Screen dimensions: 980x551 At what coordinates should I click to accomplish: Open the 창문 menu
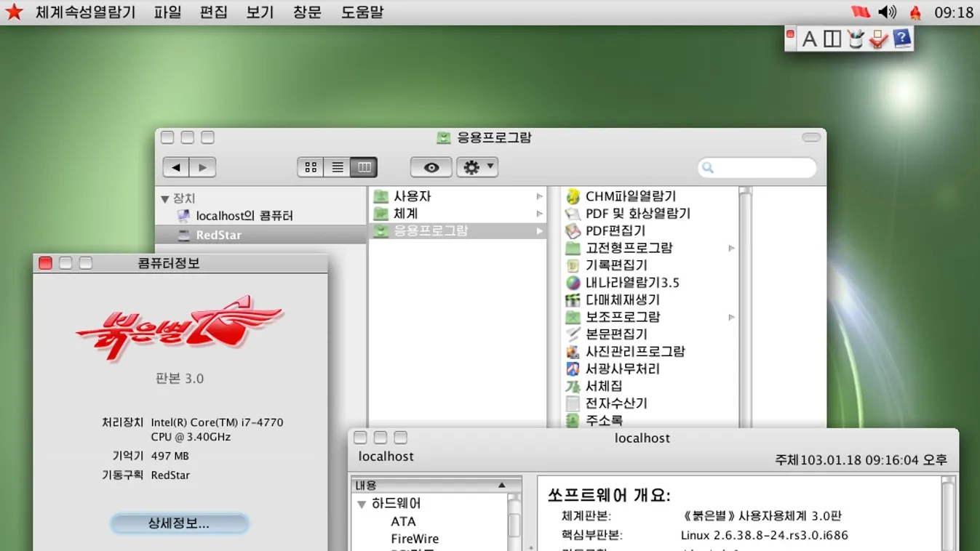click(307, 12)
